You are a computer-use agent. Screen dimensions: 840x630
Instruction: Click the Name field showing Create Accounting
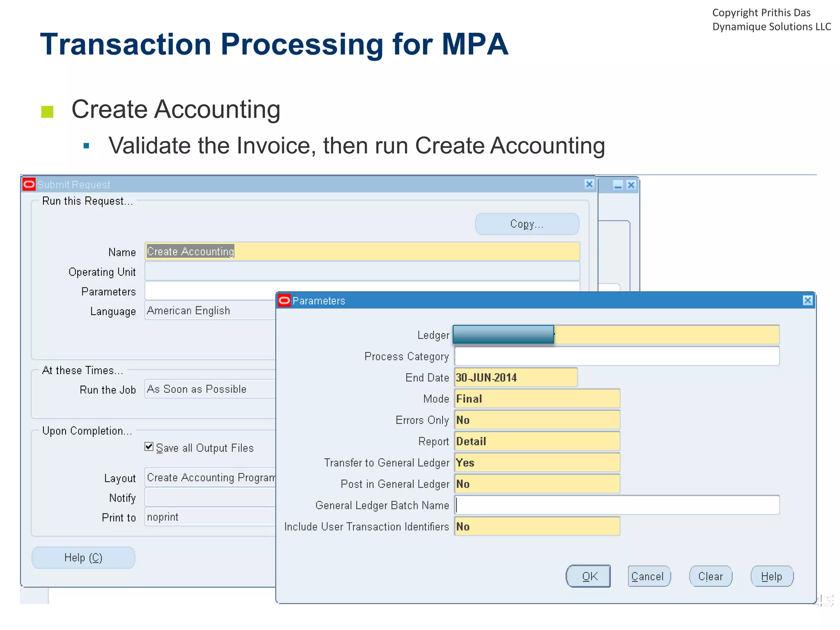(x=362, y=251)
